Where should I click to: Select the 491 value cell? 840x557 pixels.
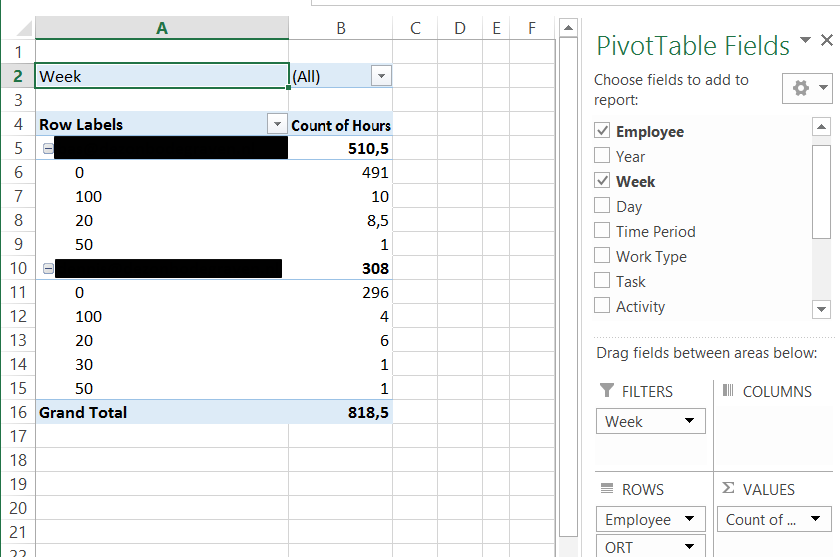[341, 172]
